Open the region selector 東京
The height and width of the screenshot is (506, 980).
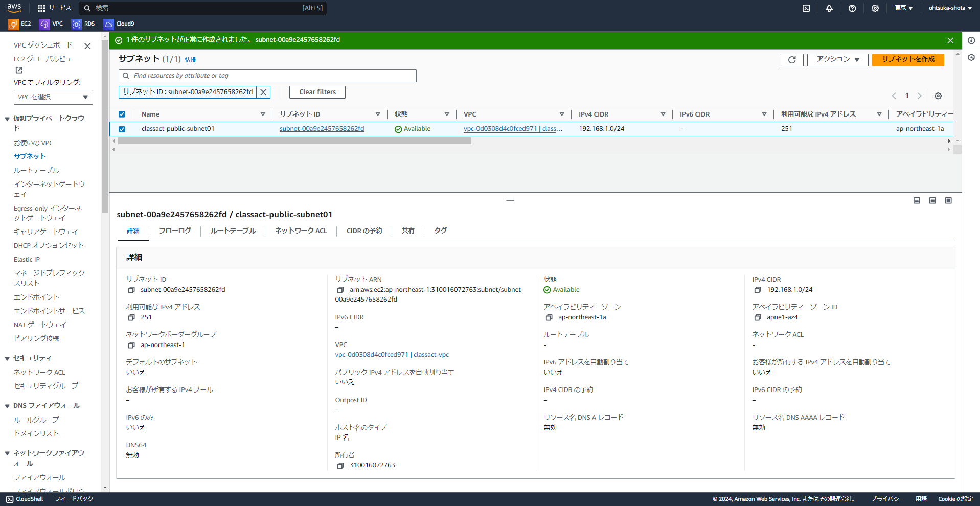[903, 8]
